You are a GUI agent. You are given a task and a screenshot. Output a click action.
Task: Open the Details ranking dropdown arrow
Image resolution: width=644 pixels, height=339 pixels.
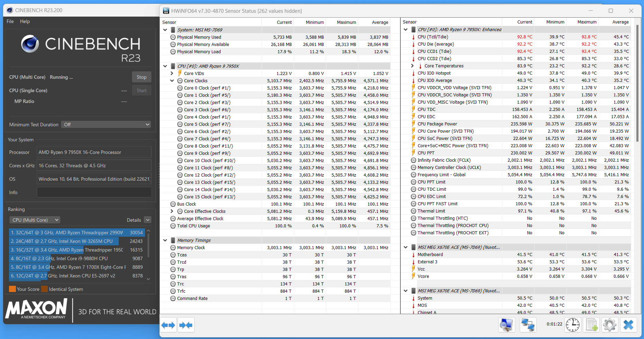pyautogui.click(x=148, y=220)
